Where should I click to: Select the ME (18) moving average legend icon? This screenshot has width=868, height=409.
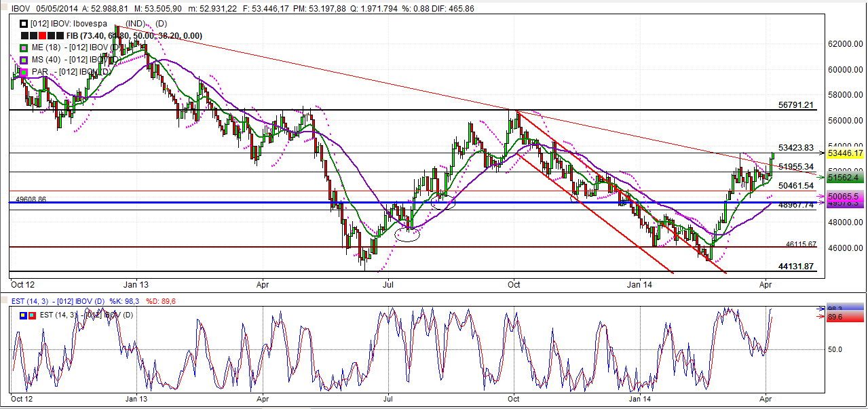pos(23,48)
